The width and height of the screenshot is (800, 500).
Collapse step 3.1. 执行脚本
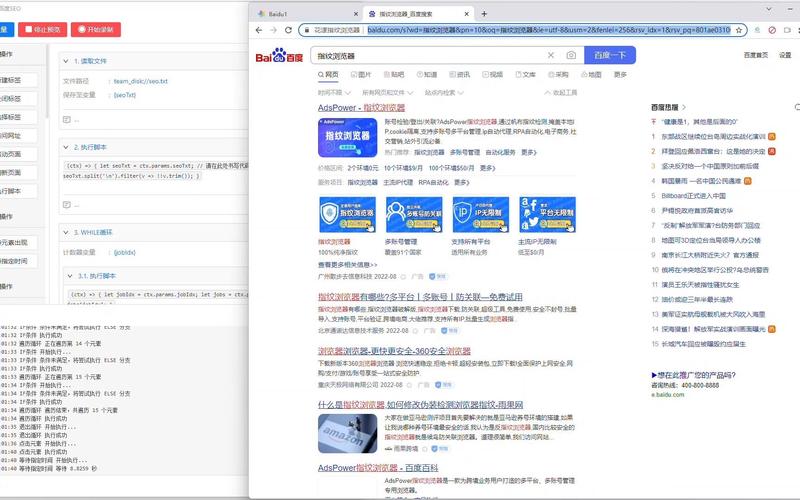pos(70,276)
